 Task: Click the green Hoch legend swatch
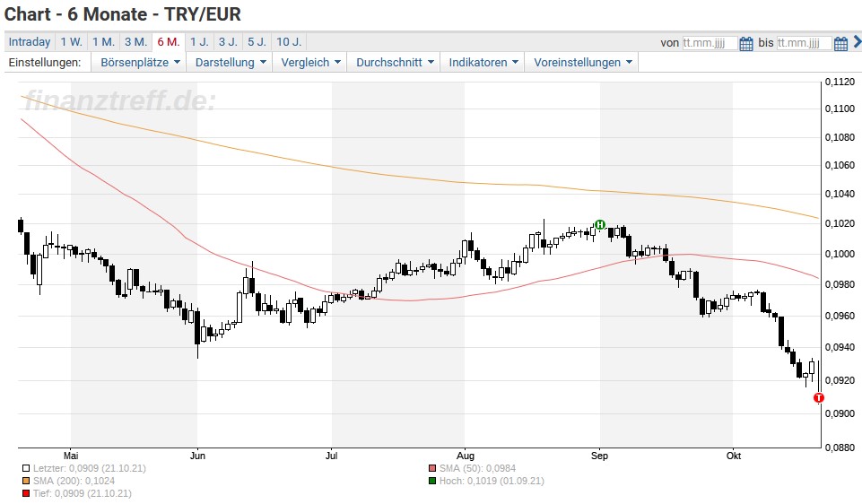pos(432,482)
